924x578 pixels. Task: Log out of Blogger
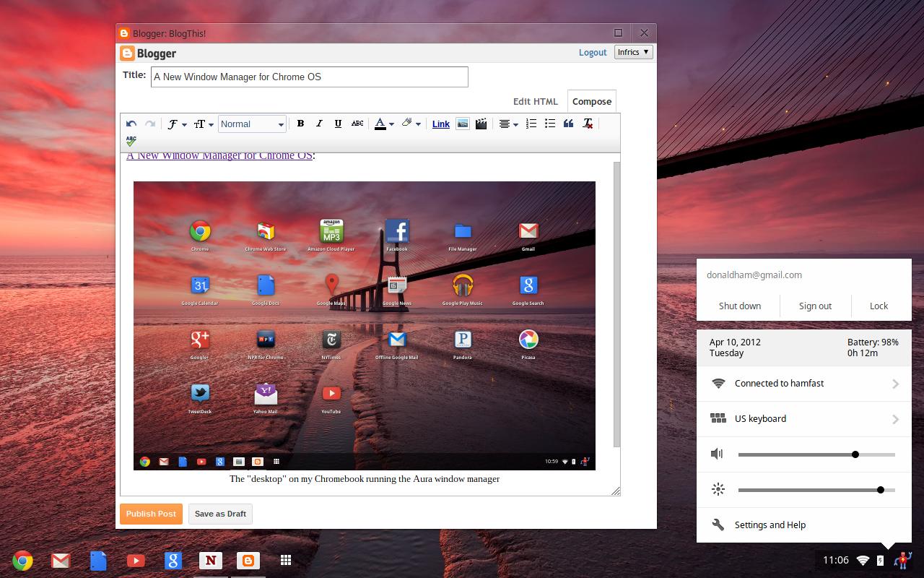pyautogui.click(x=592, y=52)
